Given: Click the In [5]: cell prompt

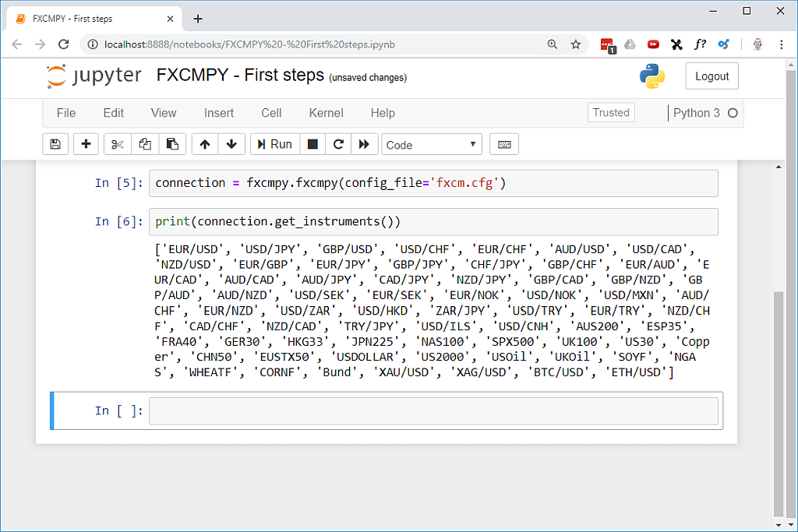Looking at the screenshot, I should pyautogui.click(x=119, y=183).
